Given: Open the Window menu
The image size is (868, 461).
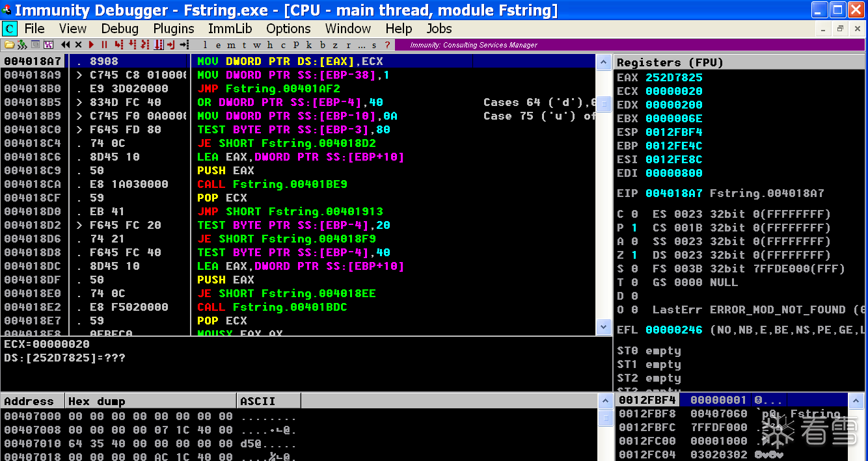Looking at the screenshot, I should [x=348, y=29].
